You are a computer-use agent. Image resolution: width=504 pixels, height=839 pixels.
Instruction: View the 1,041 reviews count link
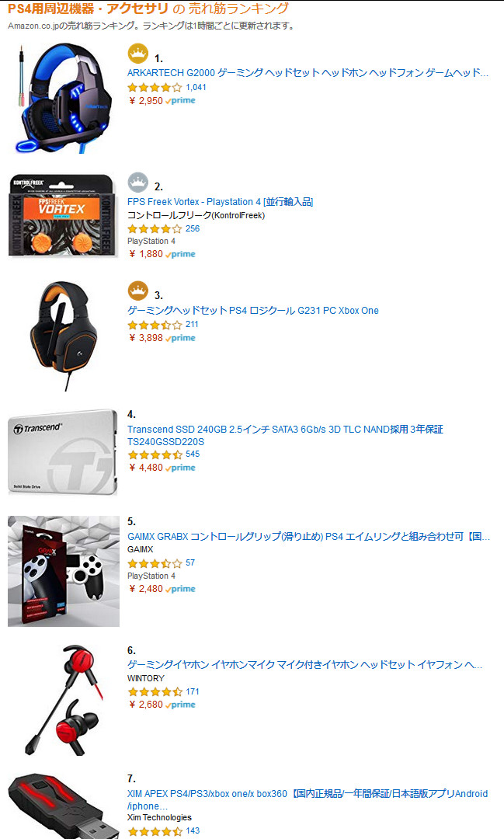click(x=196, y=87)
